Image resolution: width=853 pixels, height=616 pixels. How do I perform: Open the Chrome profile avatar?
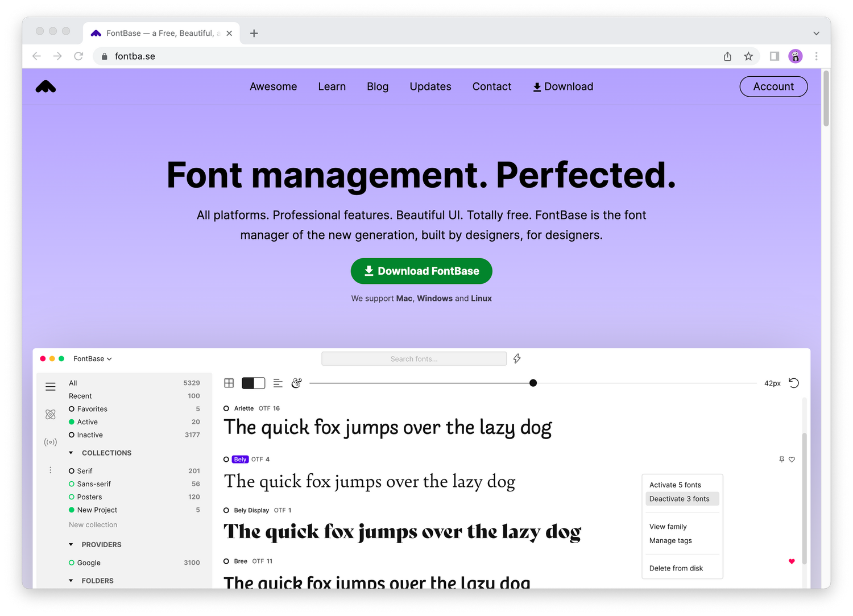[796, 56]
